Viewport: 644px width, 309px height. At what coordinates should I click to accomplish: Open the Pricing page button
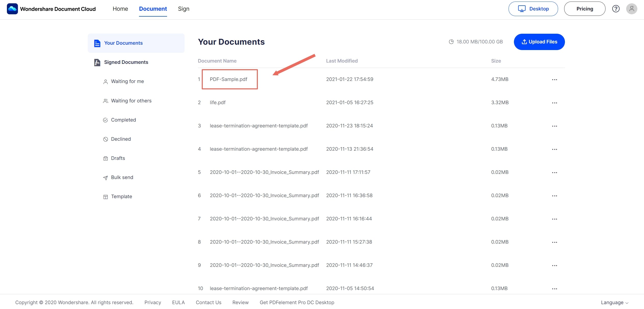pyautogui.click(x=584, y=9)
